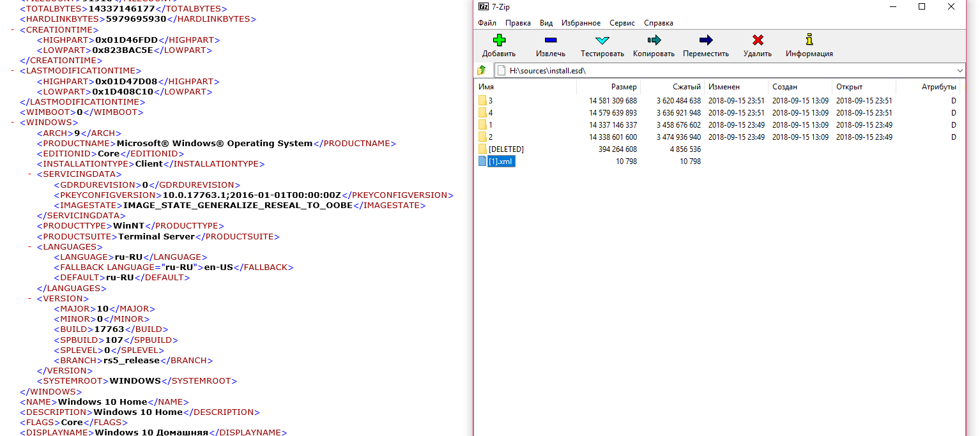
Task: Open the Информация (Info) toolbar icon
Action: 809,40
